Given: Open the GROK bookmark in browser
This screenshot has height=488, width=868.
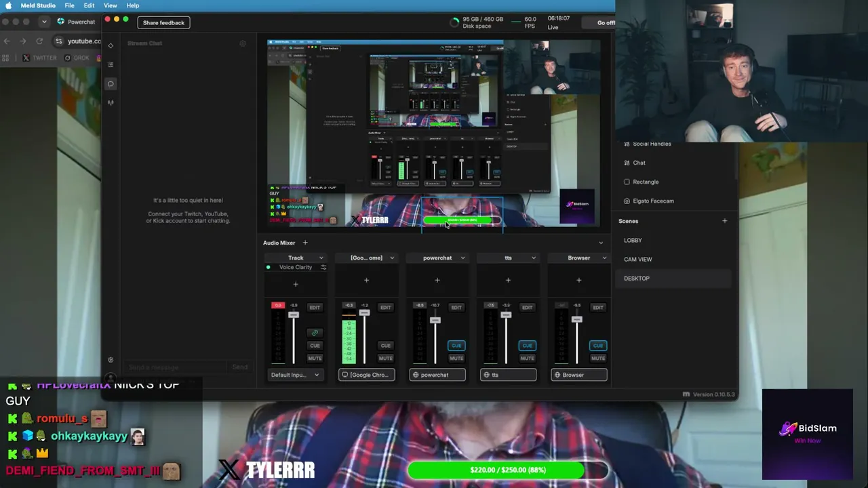Looking at the screenshot, I should pos(77,58).
